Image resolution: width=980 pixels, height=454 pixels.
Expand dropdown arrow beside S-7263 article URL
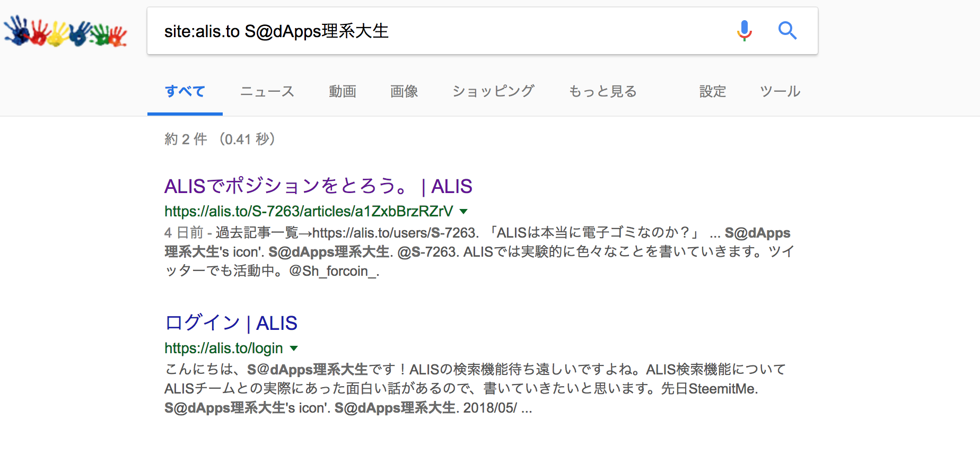[x=463, y=212]
